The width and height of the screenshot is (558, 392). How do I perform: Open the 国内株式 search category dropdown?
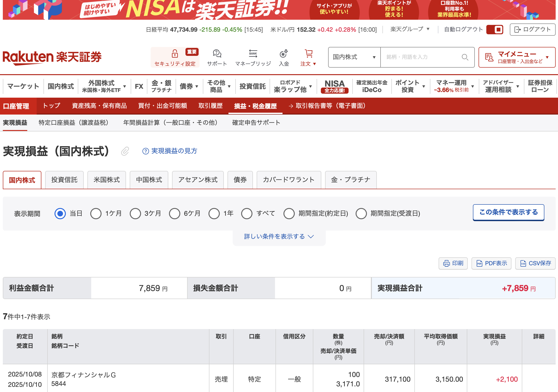354,57
